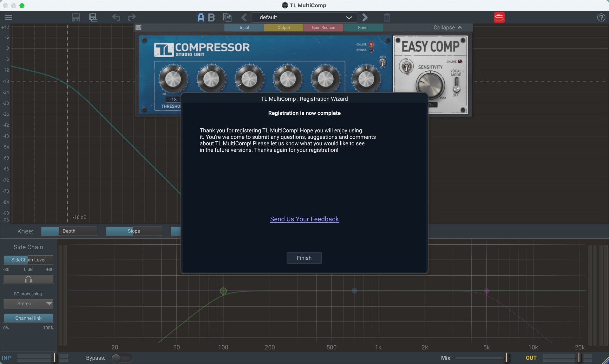Click the green high-pass filter node
The height and width of the screenshot is (364, 609).
[223, 291]
